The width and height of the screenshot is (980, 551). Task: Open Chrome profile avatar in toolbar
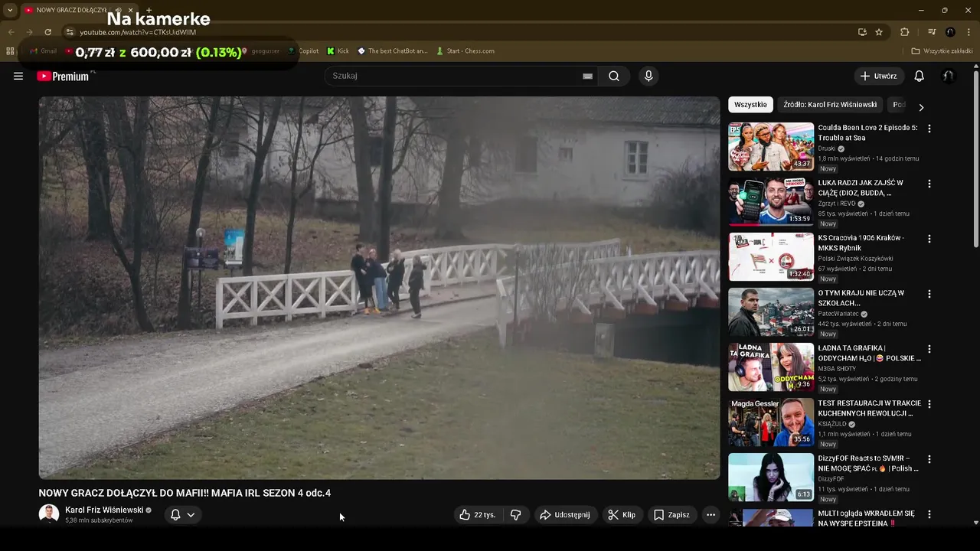pos(950,32)
